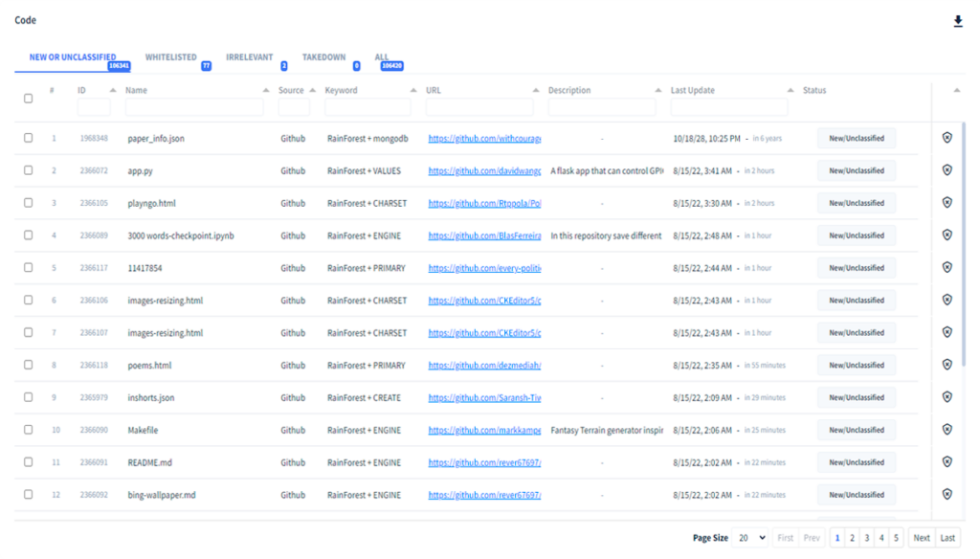Open status dropdown for bing-wallpaper.md row
This screenshot has width=980, height=559.
[x=856, y=495]
